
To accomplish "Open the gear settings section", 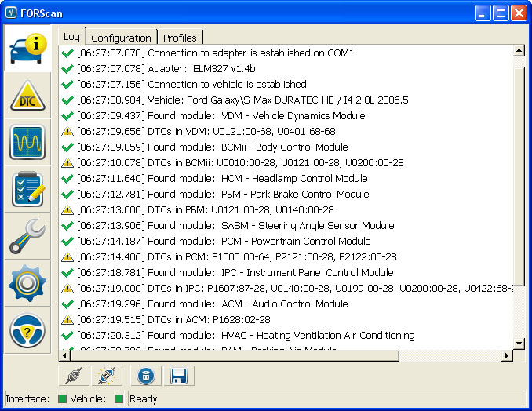I will (x=27, y=283).
